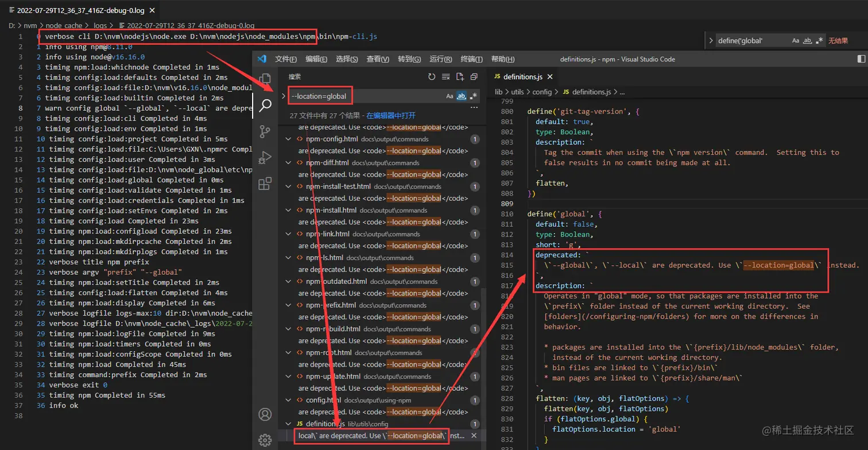Open the npm-rebuild.html result file
Image resolution: width=868 pixels, height=450 pixels.
(x=333, y=329)
